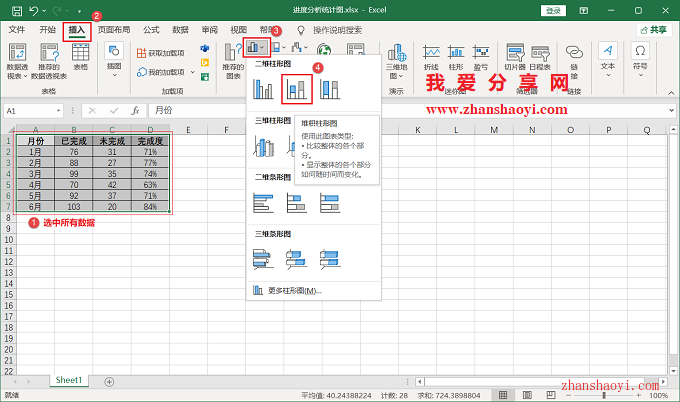
Task: Click the Tell Me search box (操作说明搜索)
Action: click(337, 30)
